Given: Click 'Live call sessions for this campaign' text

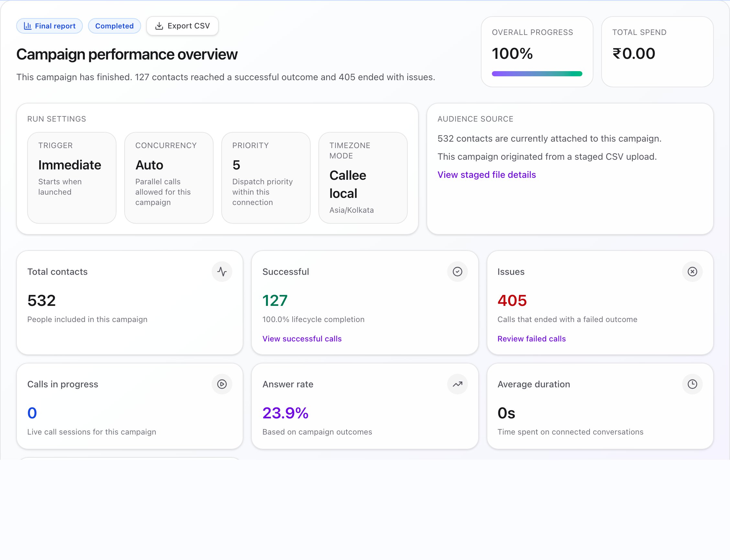Looking at the screenshot, I should click(x=92, y=432).
